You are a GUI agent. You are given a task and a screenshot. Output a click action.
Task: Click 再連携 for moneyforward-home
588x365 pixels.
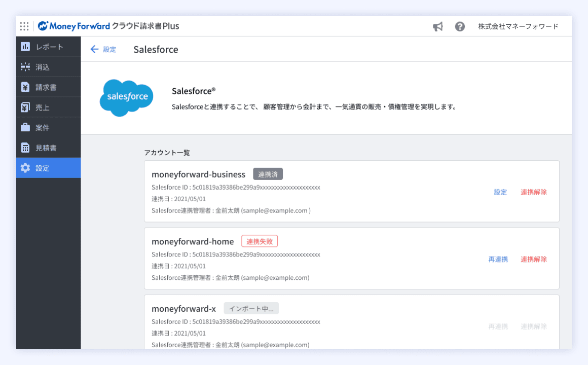coord(498,259)
